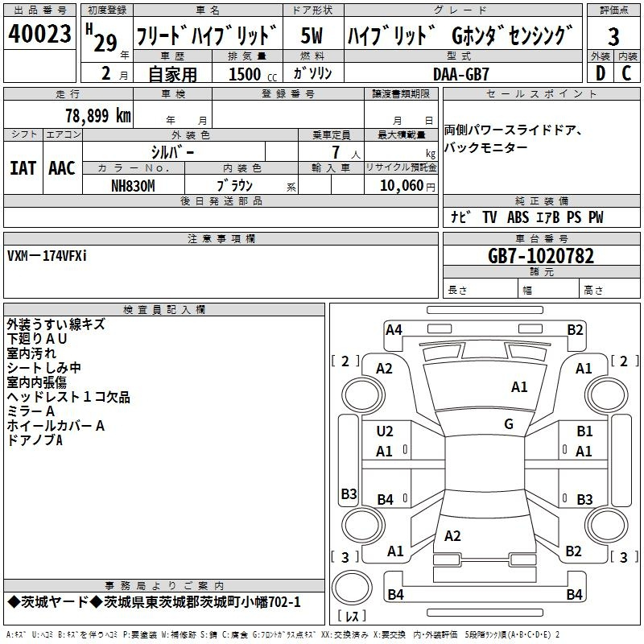The height and width of the screenshot is (644, 644).
Task: Click lot number 40023
Action: [x=39, y=34]
